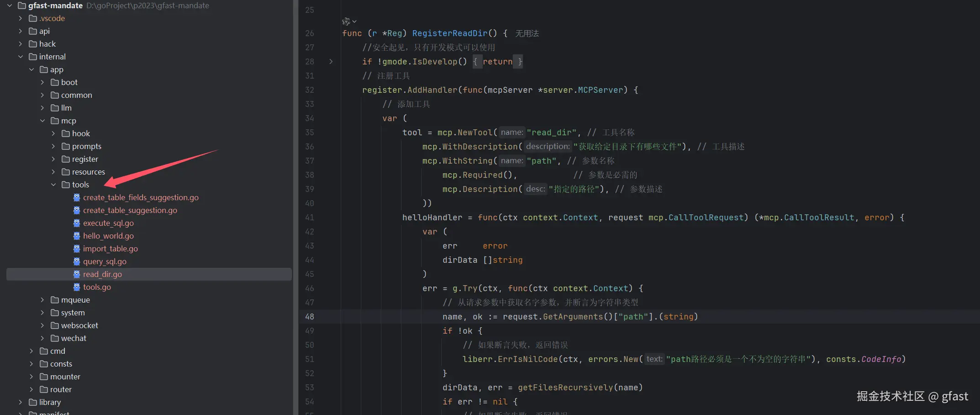The height and width of the screenshot is (415, 980).
Task: Click the MCPServer type on line 32
Action: [x=601, y=90]
